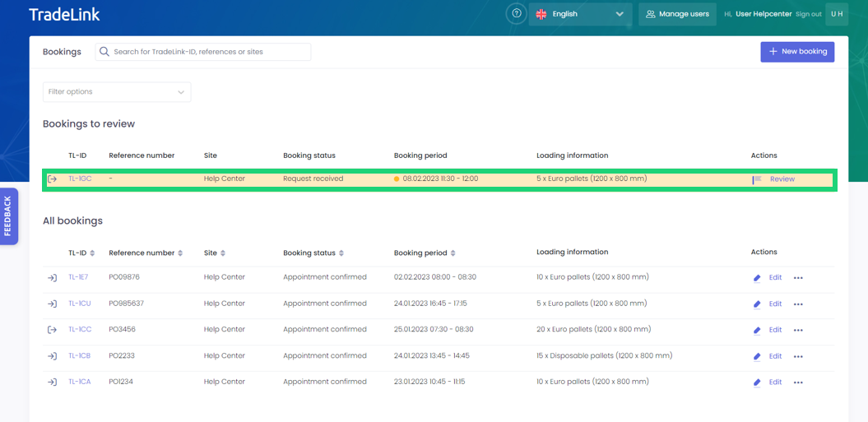868x422 pixels.
Task: Click the review flag icon for TL-1GC
Action: [x=757, y=179]
